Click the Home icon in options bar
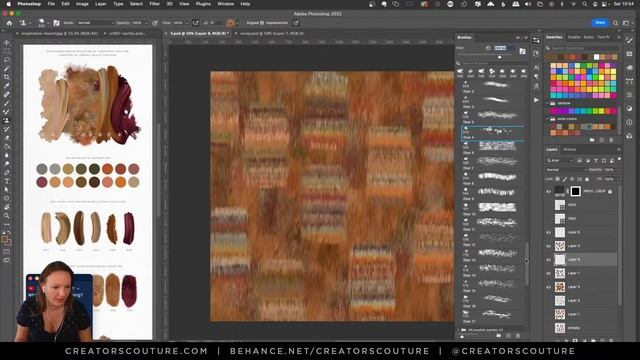This screenshot has height=360, width=640. 9,23
